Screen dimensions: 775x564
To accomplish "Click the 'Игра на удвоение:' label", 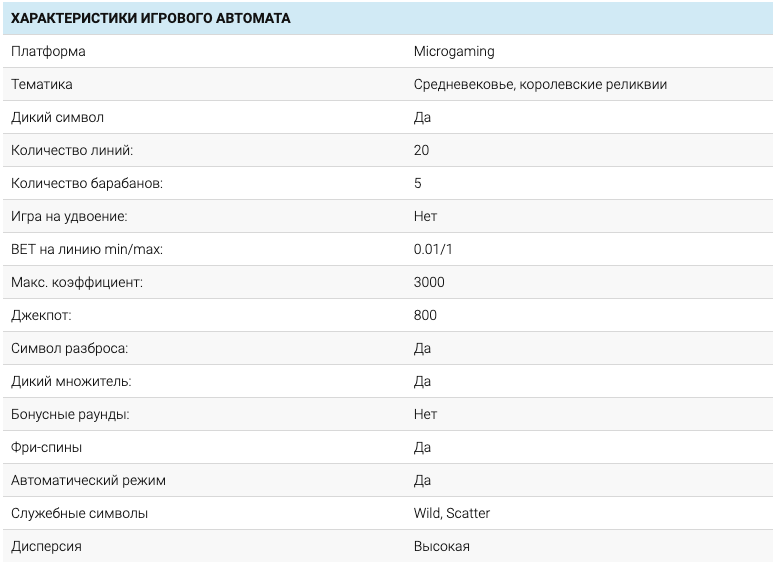I will coord(69,216).
